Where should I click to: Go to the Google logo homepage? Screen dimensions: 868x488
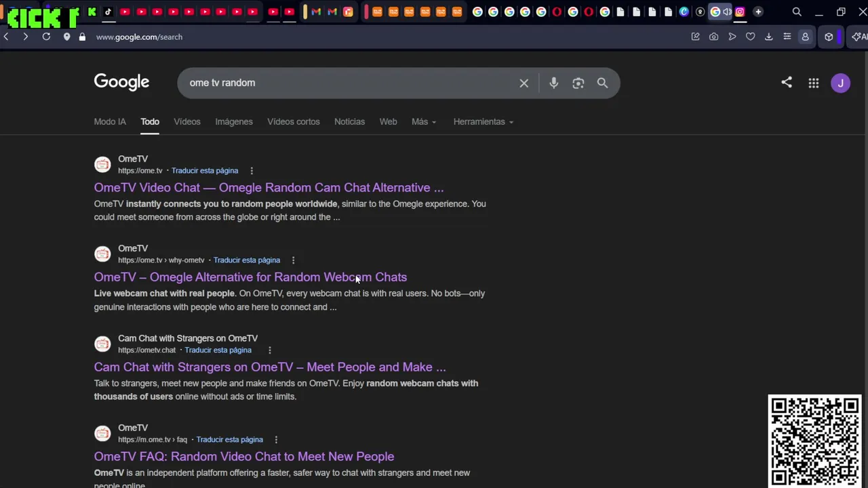(x=121, y=82)
